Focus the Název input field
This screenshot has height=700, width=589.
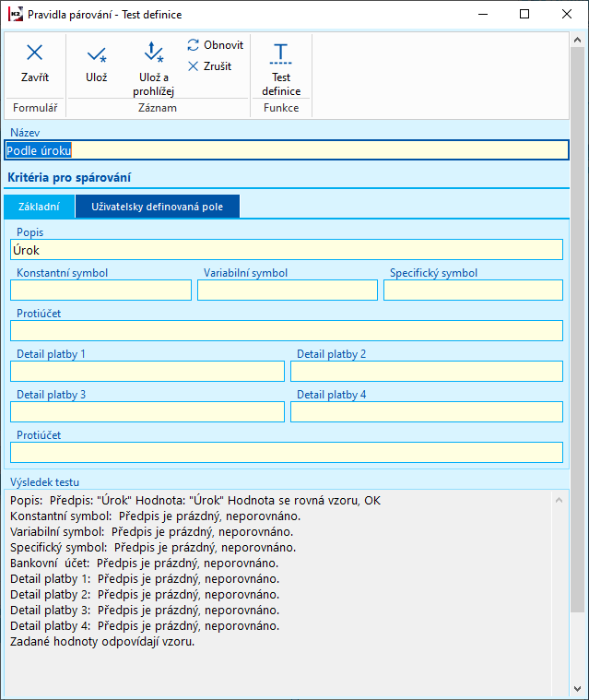point(287,150)
